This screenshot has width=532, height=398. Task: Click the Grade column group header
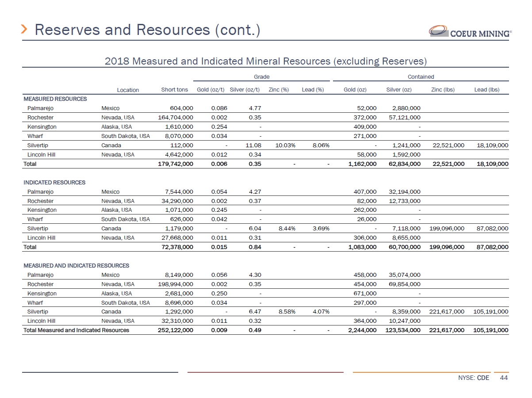tap(261, 77)
